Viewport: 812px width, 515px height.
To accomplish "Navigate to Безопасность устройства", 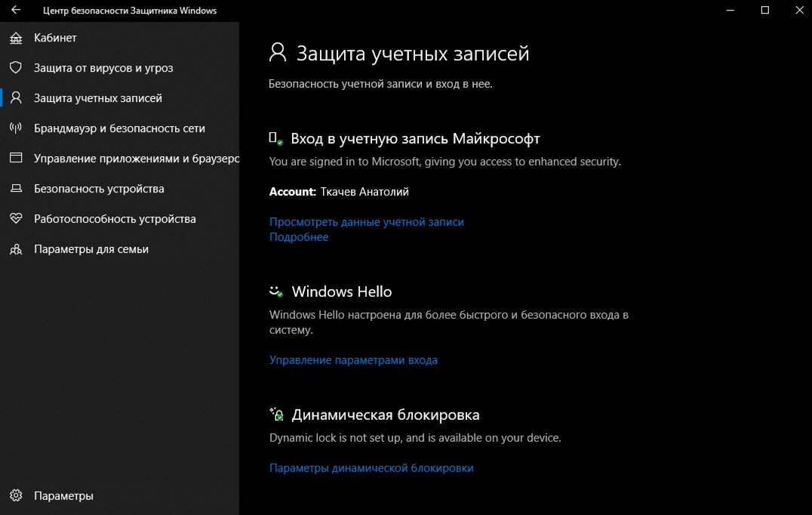I will 120,189.
